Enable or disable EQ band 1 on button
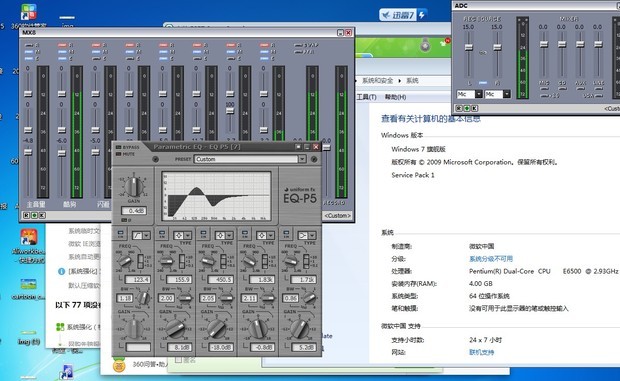 tap(121, 234)
